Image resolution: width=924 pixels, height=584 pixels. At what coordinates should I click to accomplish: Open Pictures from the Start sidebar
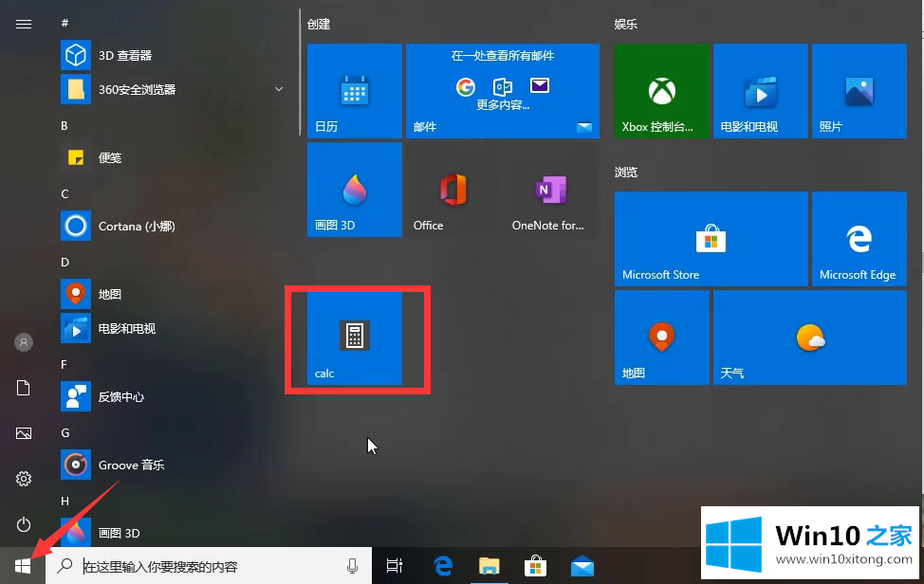click(24, 434)
